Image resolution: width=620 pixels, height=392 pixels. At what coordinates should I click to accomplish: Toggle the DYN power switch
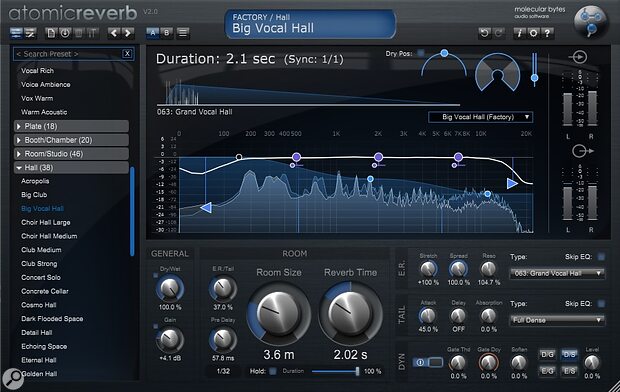click(x=428, y=362)
